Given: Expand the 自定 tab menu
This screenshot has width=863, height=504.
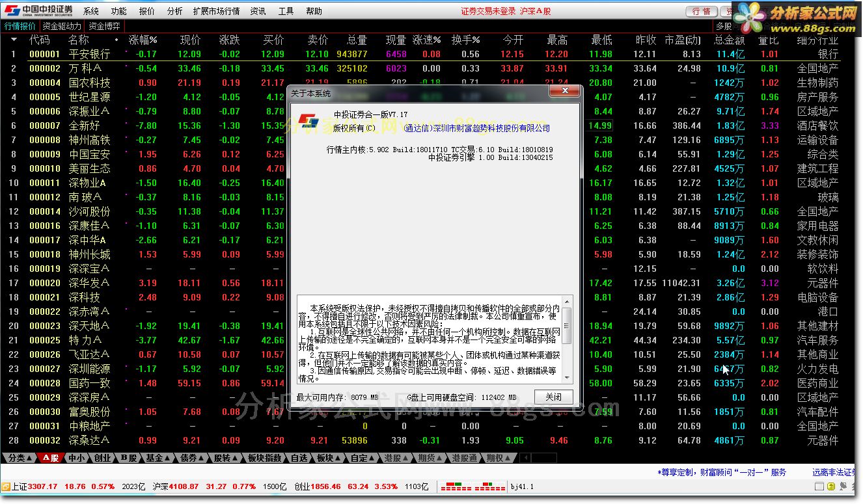Looking at the screenshot, I should (x=363, y=458).
